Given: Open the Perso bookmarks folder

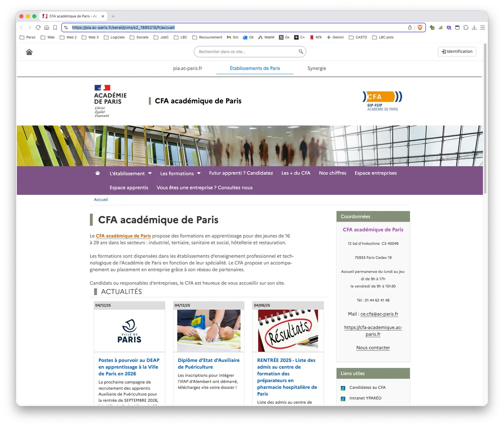Looking at the screenshot, I should [x=28, y=37].
